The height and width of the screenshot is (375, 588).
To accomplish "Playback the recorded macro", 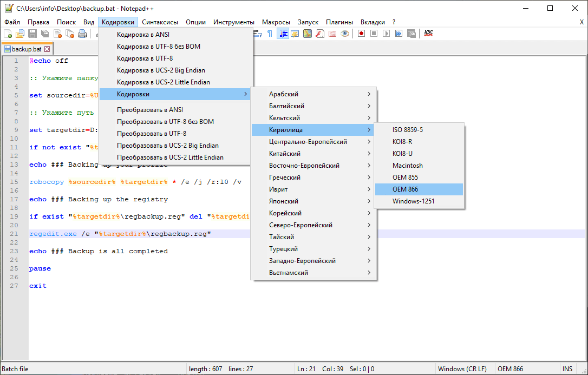I will click(386, 33).
